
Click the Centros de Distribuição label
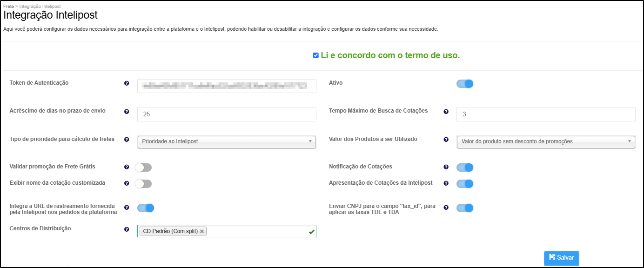(x=40, y=228)
